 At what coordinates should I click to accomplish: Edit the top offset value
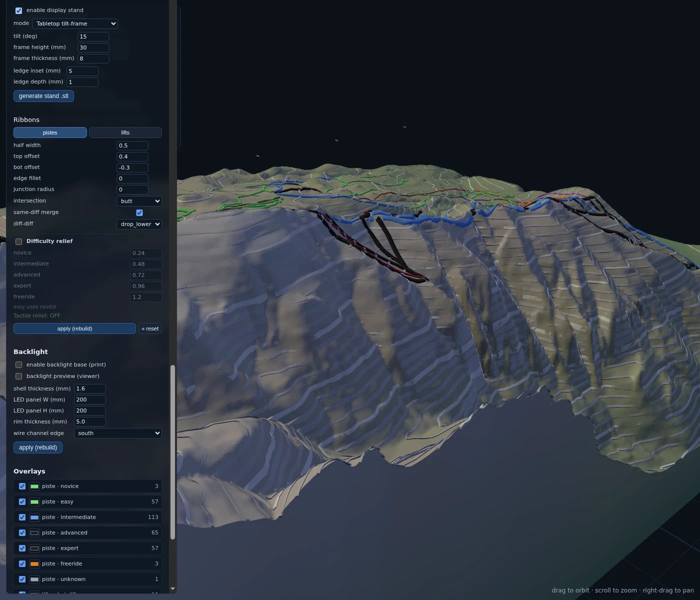pos(132,156)
